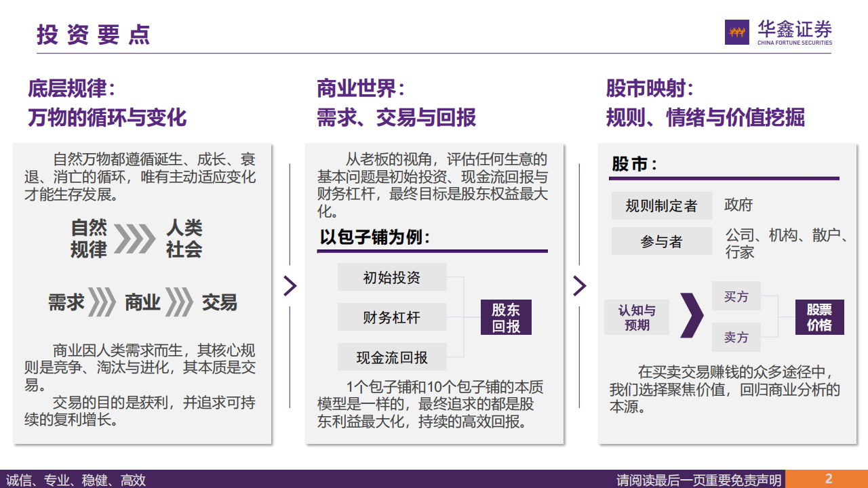Click the 投资要点 slide title

click(94, 35)
